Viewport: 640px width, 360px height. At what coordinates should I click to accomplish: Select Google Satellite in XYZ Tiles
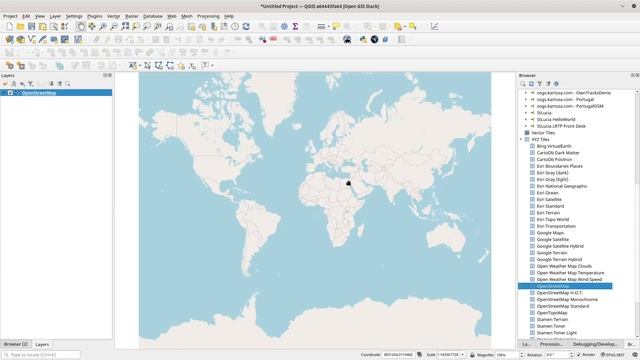pyautogui.click(x=553, y=240)
